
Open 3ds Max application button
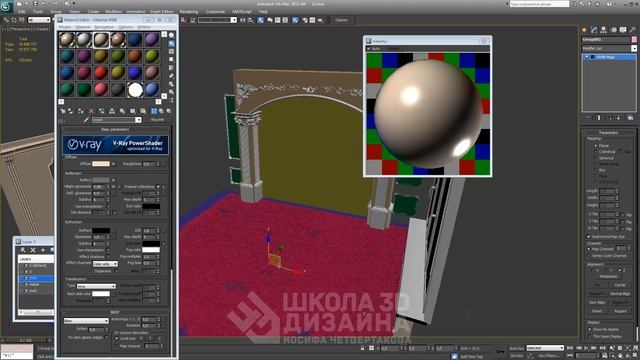(7, 7)
